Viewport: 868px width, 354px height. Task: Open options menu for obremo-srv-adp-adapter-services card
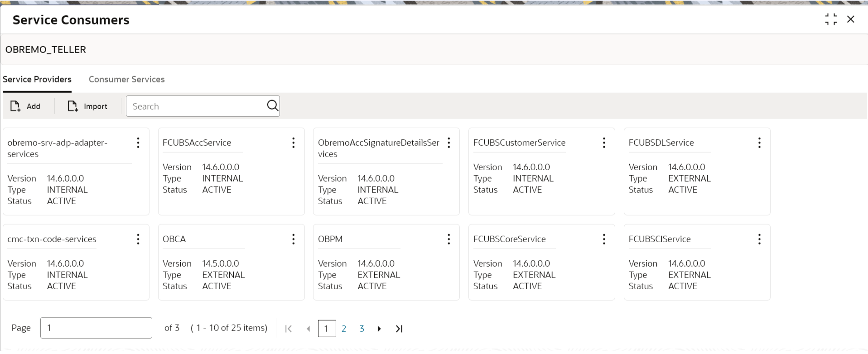[x=138, y=143]
